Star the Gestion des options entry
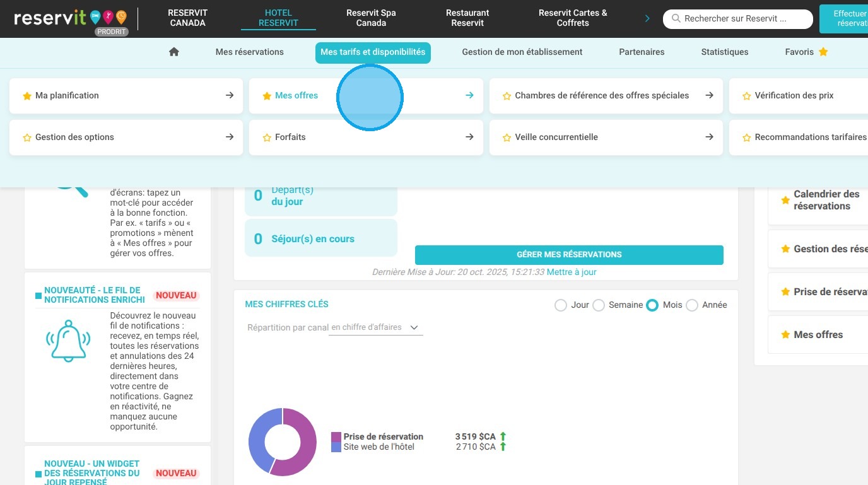Image resolution: width=868 pixels, height=485 pixels. coord(27,137)
